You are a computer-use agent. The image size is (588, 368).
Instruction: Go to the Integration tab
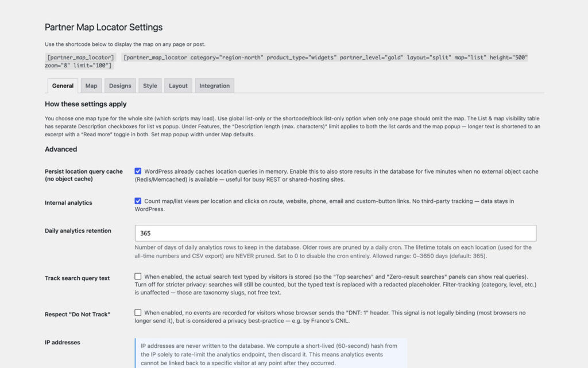(x=215, y=86)
